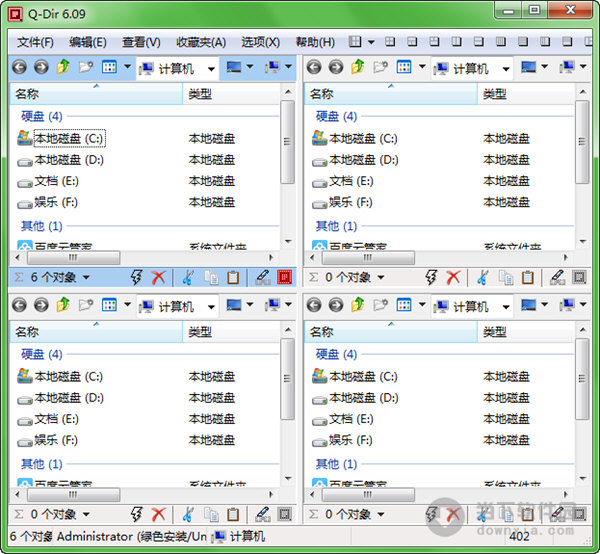This screenshot has width=600, height=554.
Task: Click red X delete icon in bottom-left pane
Action: click(x=158, y=515)
